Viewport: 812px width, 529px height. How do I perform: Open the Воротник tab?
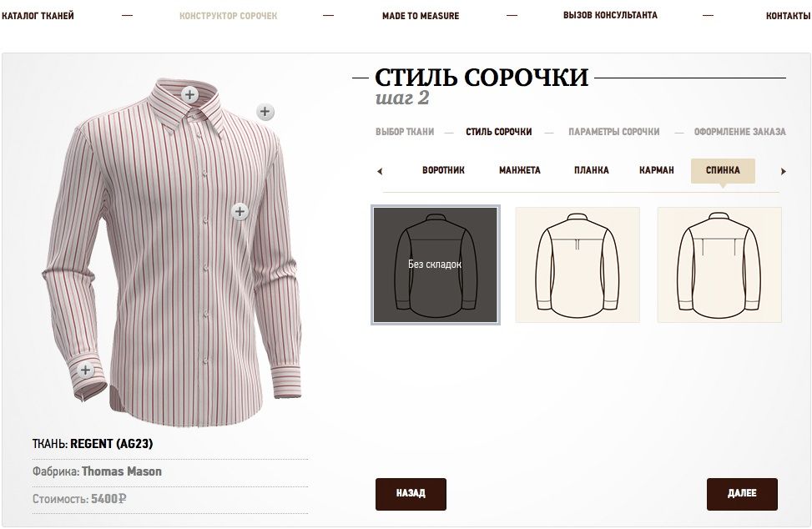click(x=443, y=170)
